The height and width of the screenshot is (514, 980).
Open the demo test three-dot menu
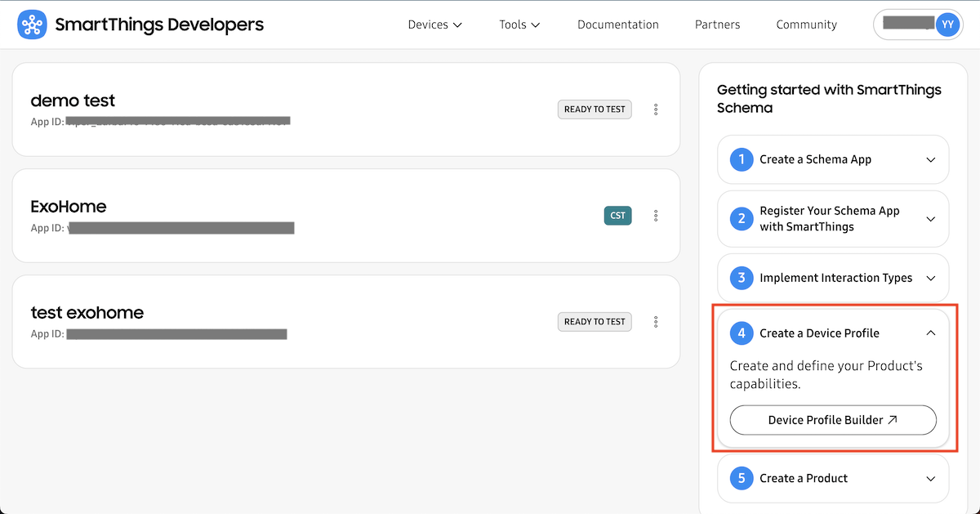(656, 110)
